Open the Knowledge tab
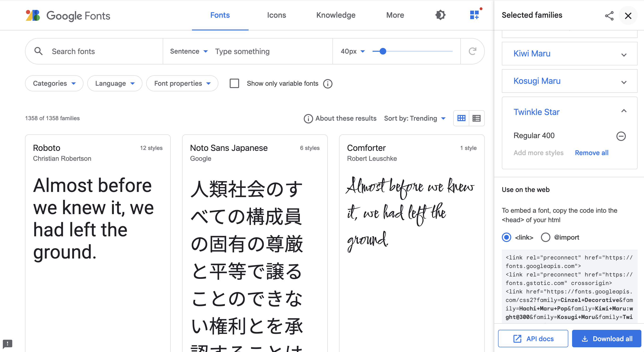The image size is (644, 352). point(336,15)
